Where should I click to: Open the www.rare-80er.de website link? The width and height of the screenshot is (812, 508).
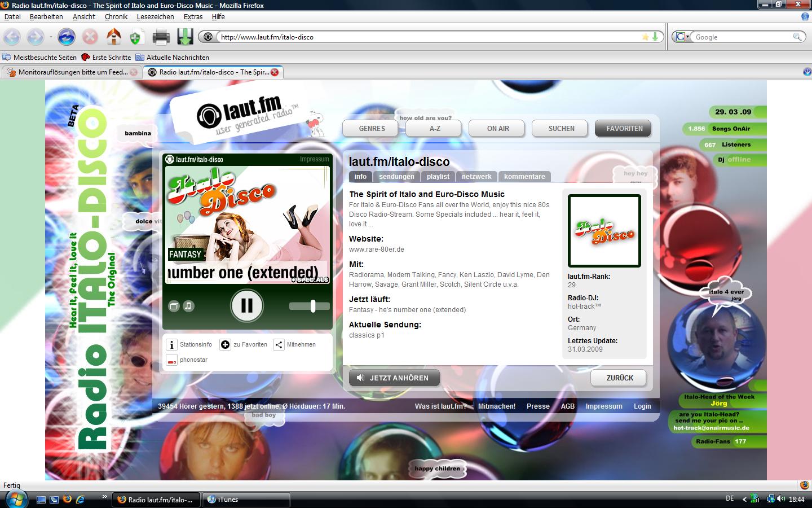[377, 249]
